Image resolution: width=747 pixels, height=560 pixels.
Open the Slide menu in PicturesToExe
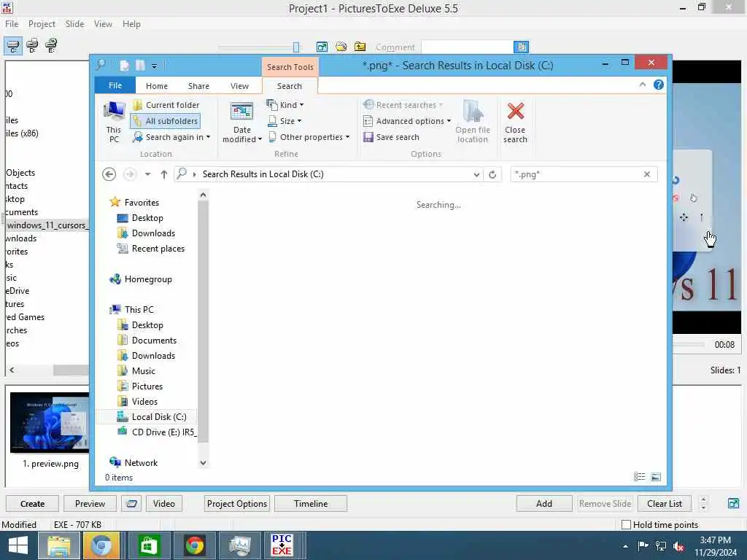pos(74,24)
